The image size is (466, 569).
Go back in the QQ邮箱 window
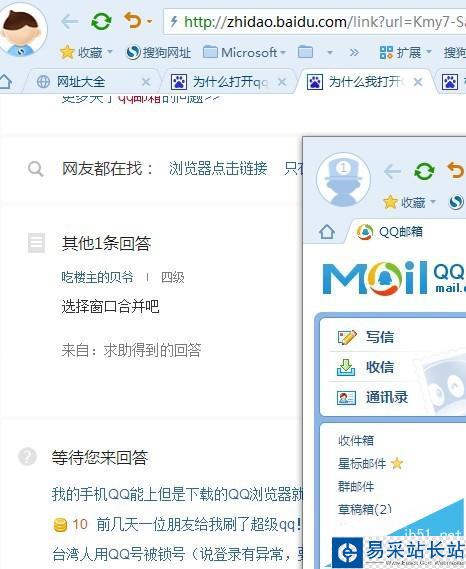(x=393, y=171)
